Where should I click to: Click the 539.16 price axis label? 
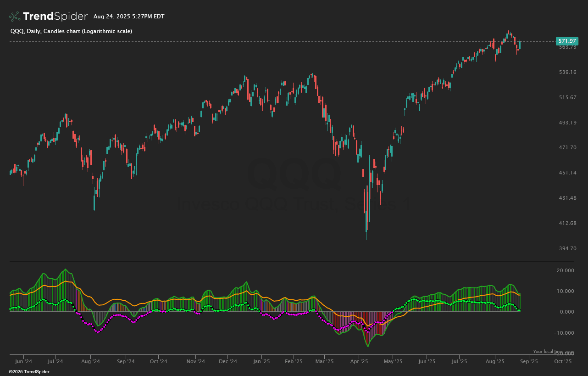click(567, 72)
